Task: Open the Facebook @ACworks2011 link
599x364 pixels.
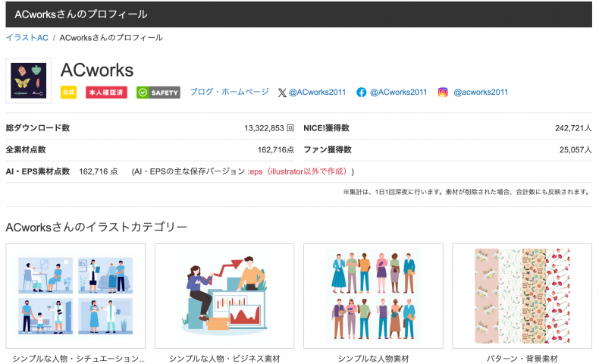Action: click(x=398, y=92)
